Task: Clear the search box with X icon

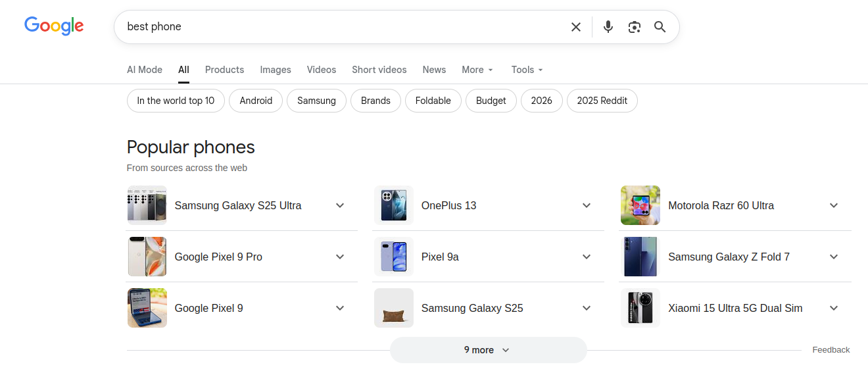Action: [x=575, y=27]
